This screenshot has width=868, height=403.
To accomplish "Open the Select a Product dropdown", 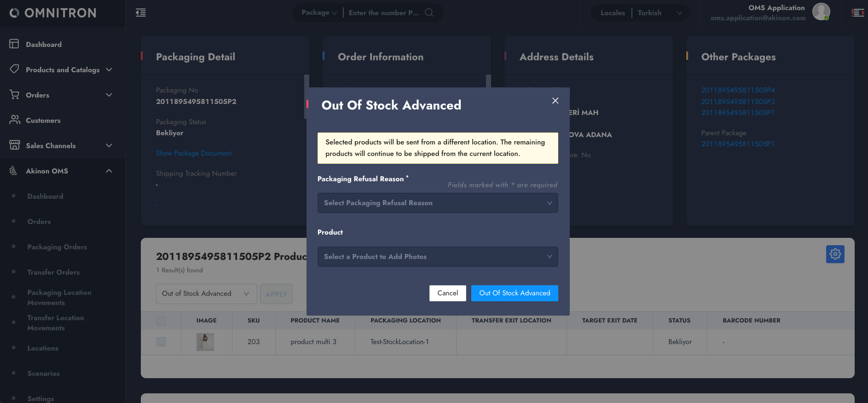I will [437, 257].
